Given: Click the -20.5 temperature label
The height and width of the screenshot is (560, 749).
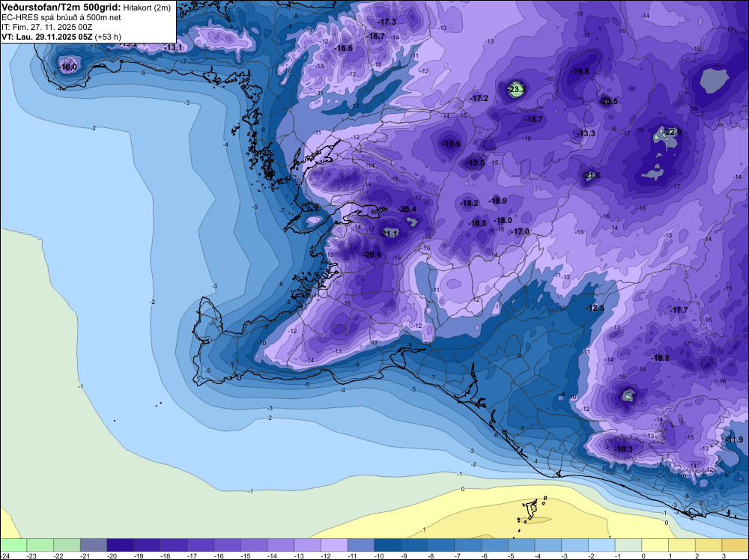Looking at the screenshot, I should [608, 101].
